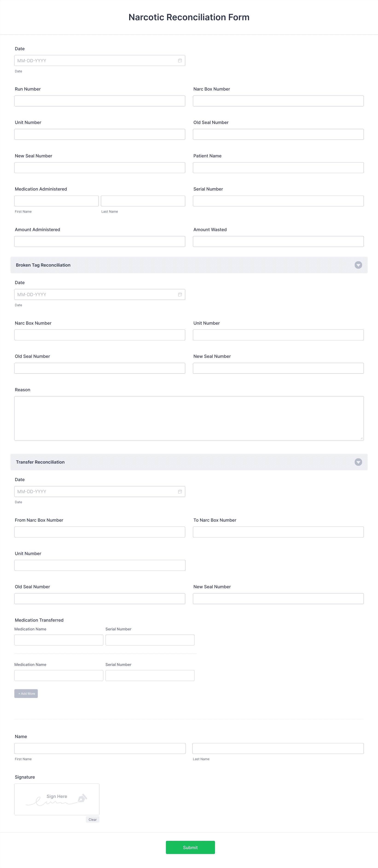The height and width of the screenshot is (868, 378).
Task: Click the Amount Wasted input
Action: point(278,242)
